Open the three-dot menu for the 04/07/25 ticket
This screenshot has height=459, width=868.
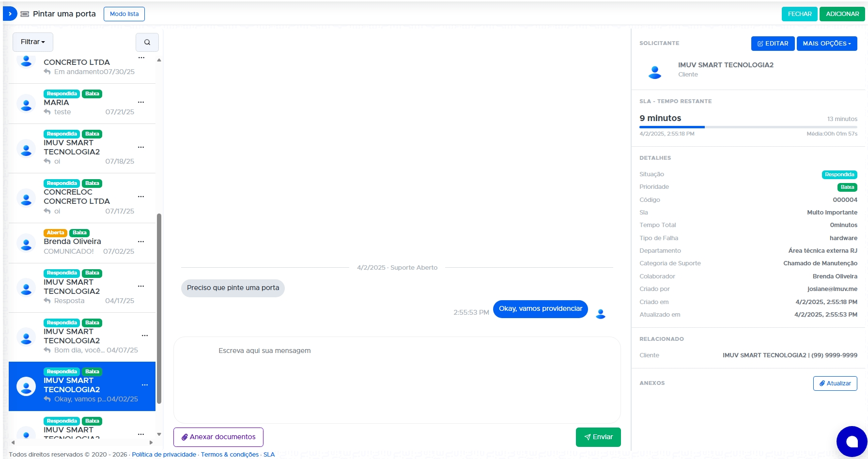coord(145,336)
